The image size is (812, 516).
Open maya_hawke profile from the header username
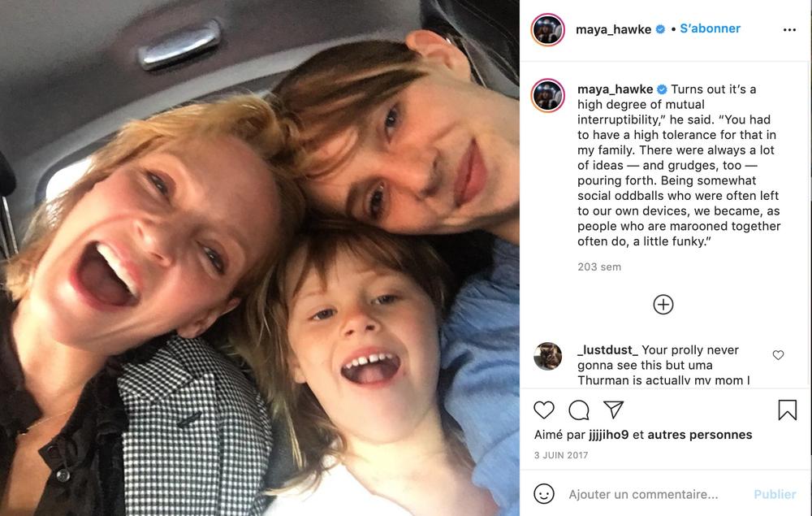(613, 29)
